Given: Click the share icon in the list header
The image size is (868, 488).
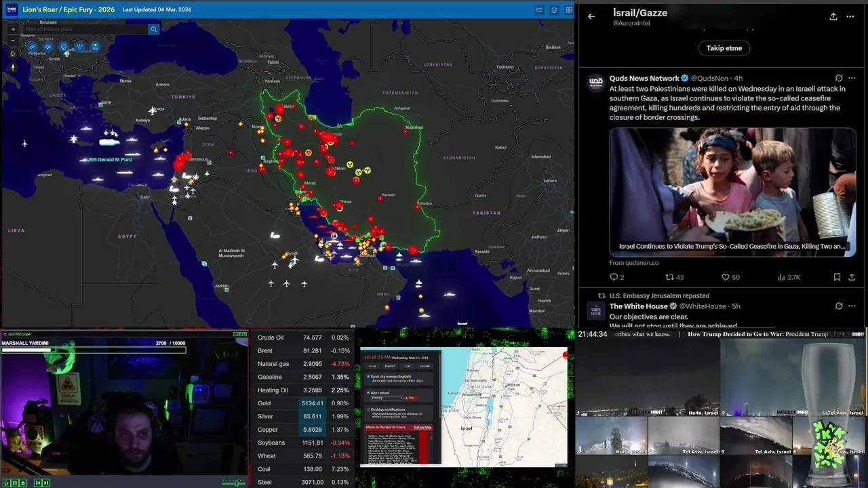Looking at the screenshot, I should 833,16.
